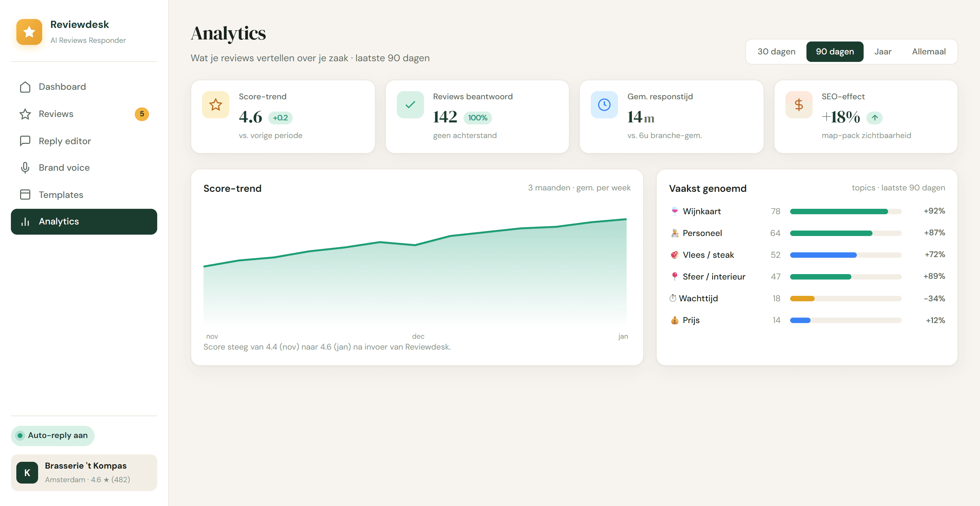Click the SEO-effect card
This screenshot has height=506, width=980.
(x=865, y=116)
